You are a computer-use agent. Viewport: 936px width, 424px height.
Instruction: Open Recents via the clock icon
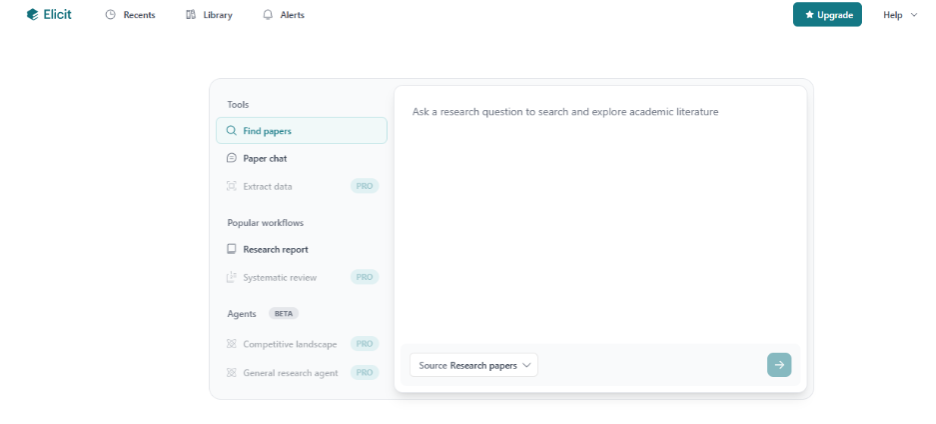111,15
